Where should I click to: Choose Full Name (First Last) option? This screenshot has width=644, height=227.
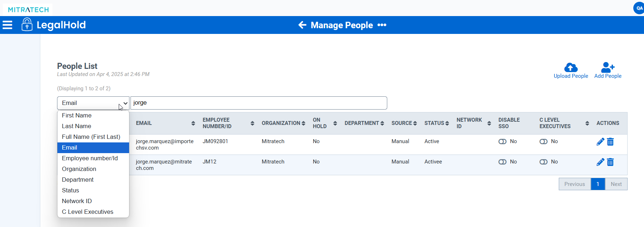coord(93,137)
